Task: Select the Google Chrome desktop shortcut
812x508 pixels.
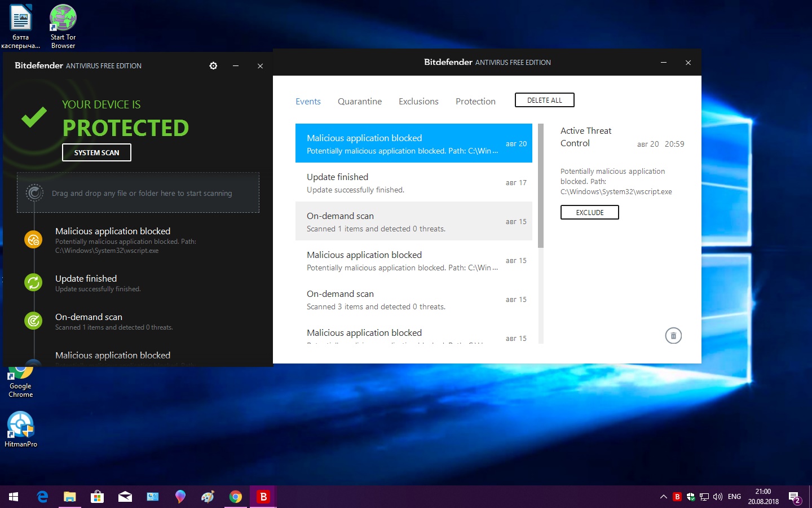Action: [x=21, y=383]
